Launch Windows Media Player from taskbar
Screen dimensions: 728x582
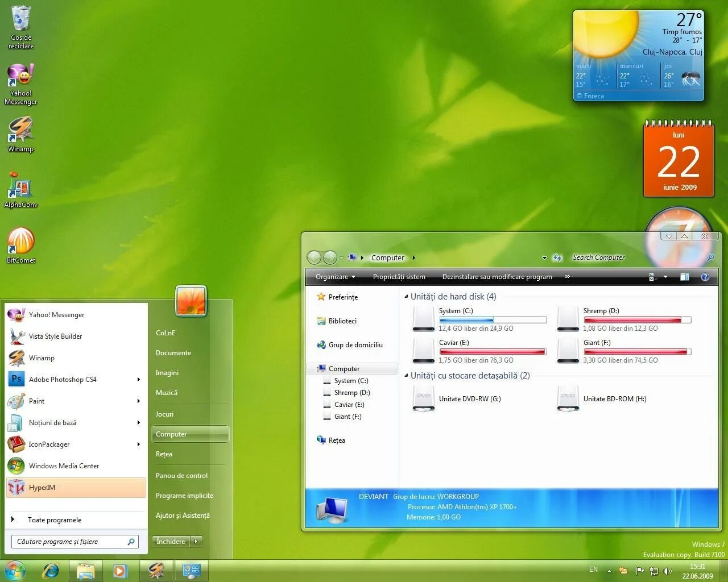coord(119,571)
